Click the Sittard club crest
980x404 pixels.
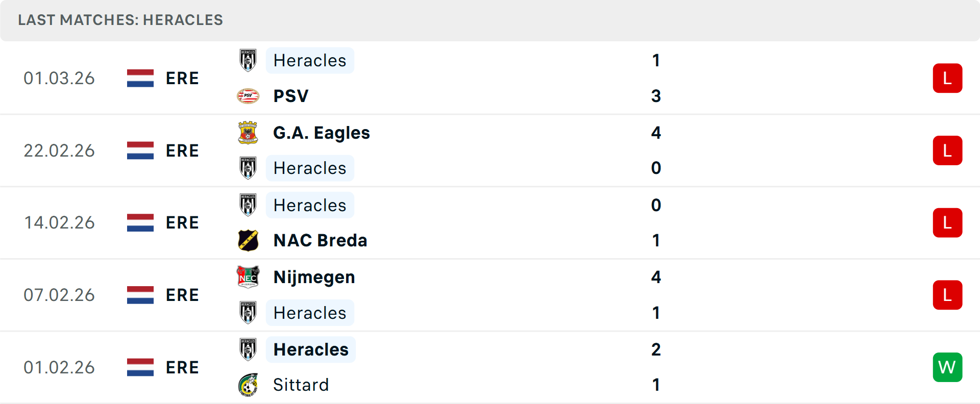(x=248, y=385)
